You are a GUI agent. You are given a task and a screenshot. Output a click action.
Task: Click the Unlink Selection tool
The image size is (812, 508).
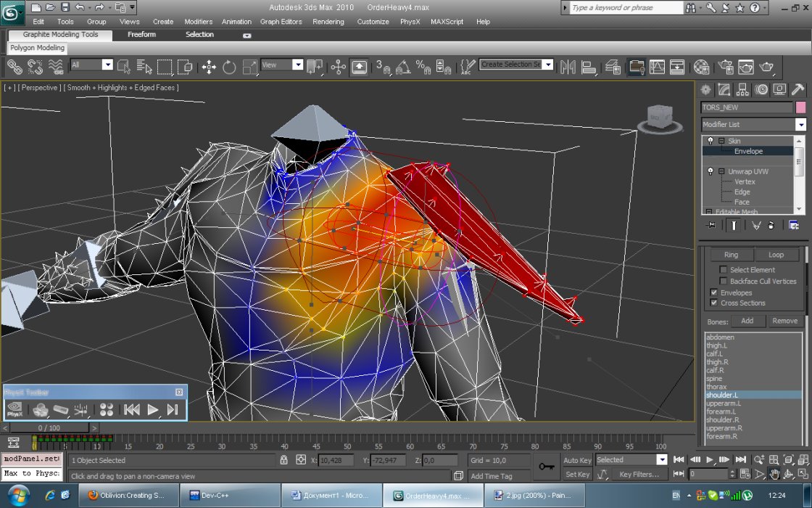point(35,67)
